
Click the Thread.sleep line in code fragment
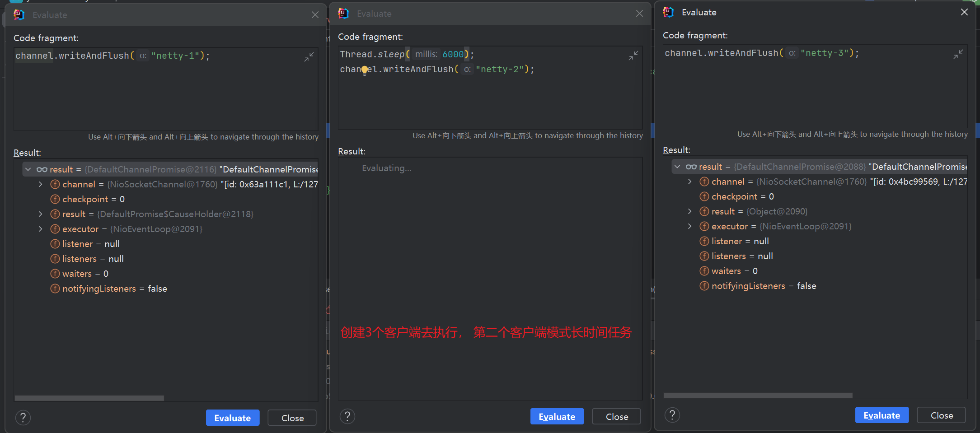(x=407, y=55)
